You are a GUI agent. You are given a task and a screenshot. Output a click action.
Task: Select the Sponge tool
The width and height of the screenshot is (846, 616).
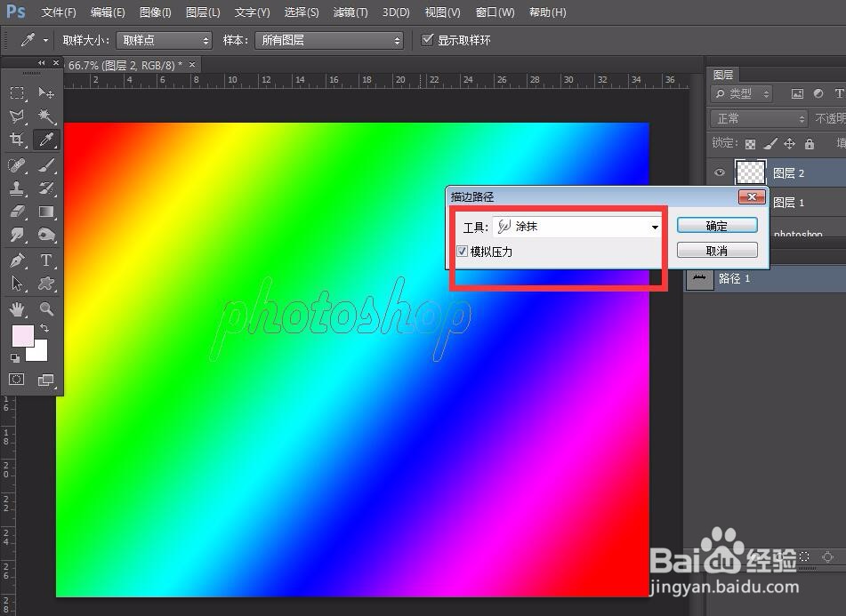46,235
